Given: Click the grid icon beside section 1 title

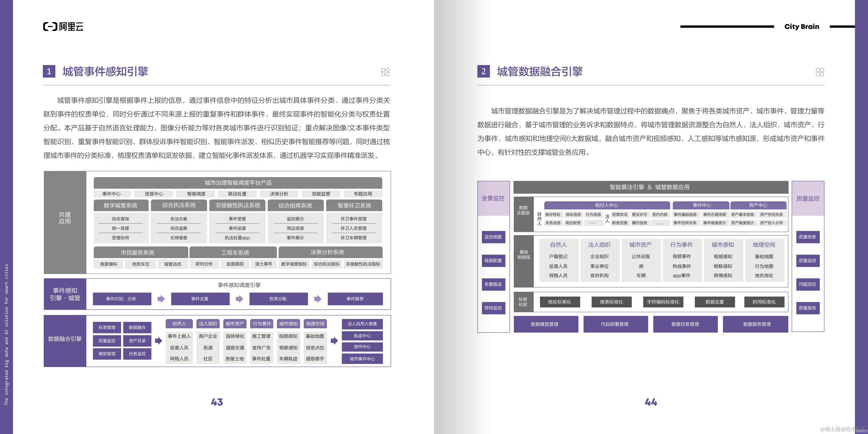Looking at the screenshot, I should click(385, 72).
